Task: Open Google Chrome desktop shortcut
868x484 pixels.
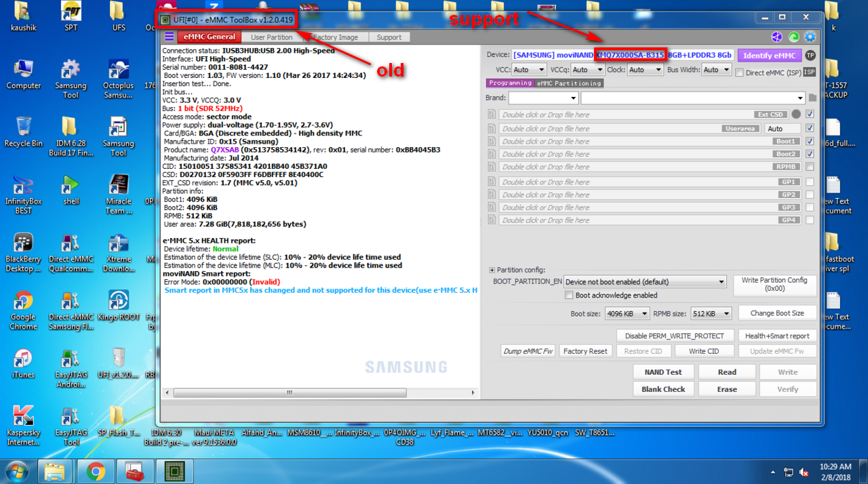Action: 24,310
